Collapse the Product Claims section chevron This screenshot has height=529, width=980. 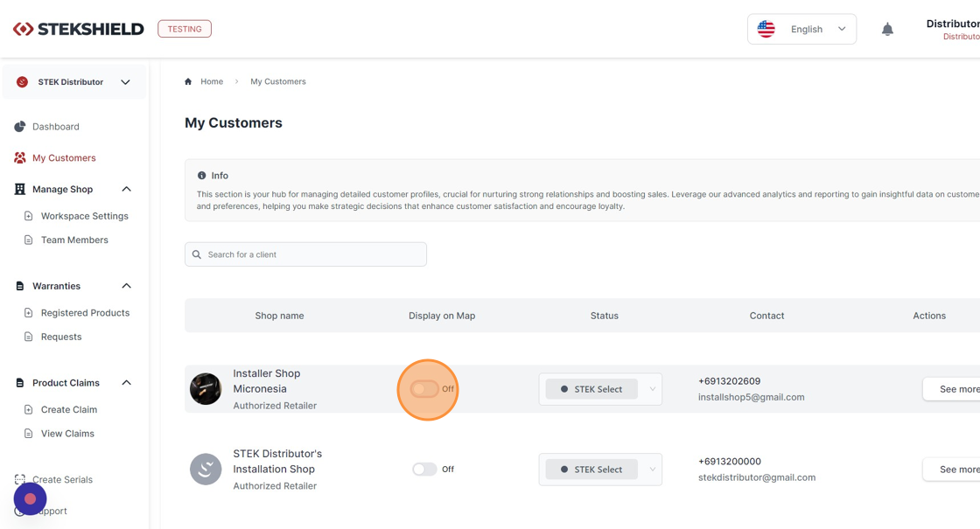pyautogui.click(x=126, y=383)
